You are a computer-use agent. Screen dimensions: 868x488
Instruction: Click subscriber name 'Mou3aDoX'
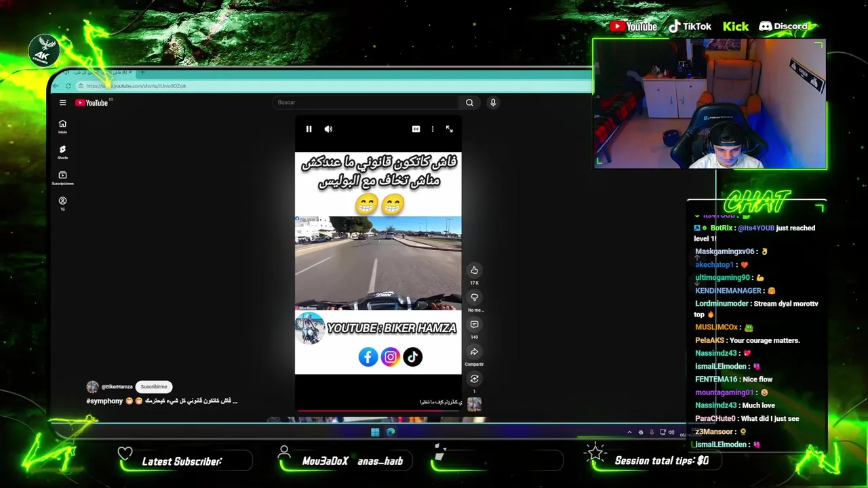pyautogui.click(x=325, y=462)
